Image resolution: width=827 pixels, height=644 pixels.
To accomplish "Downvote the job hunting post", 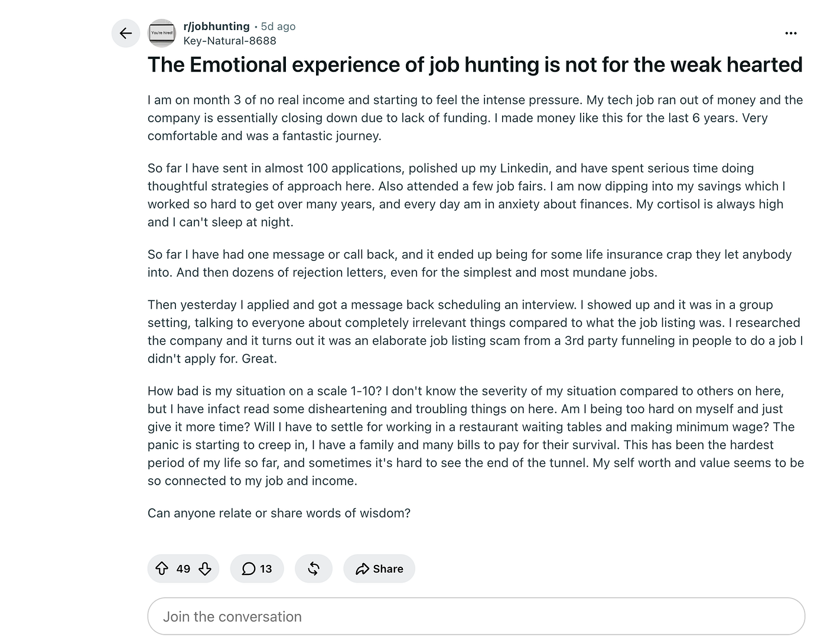I will point(205,568).
